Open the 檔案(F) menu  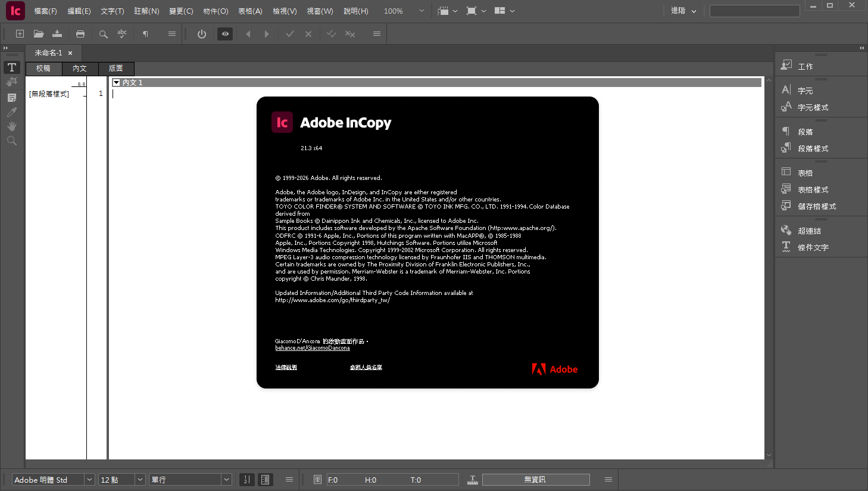[x=45, y=11]
